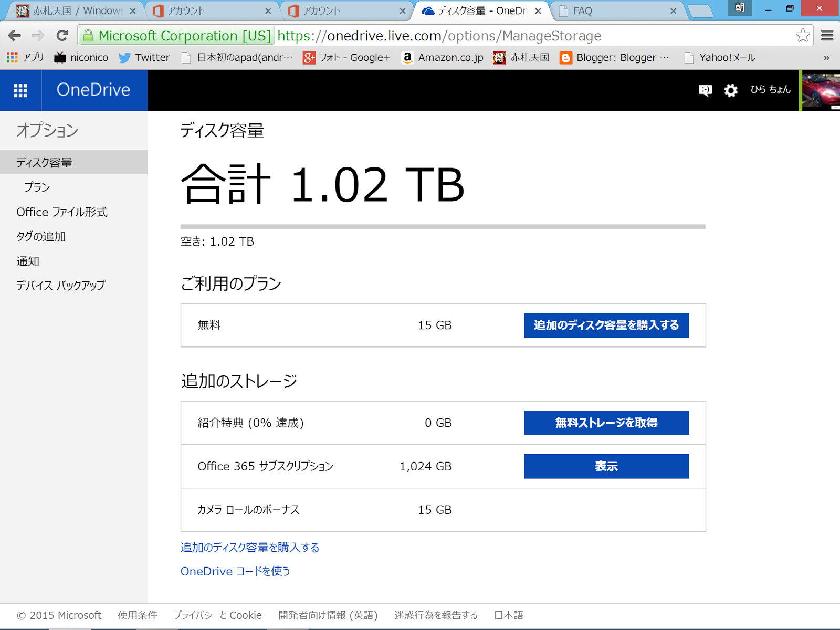This screenshot has width=840, height=630.
Task: Open the OneDrive settings gear
Action: pos(731,90)
